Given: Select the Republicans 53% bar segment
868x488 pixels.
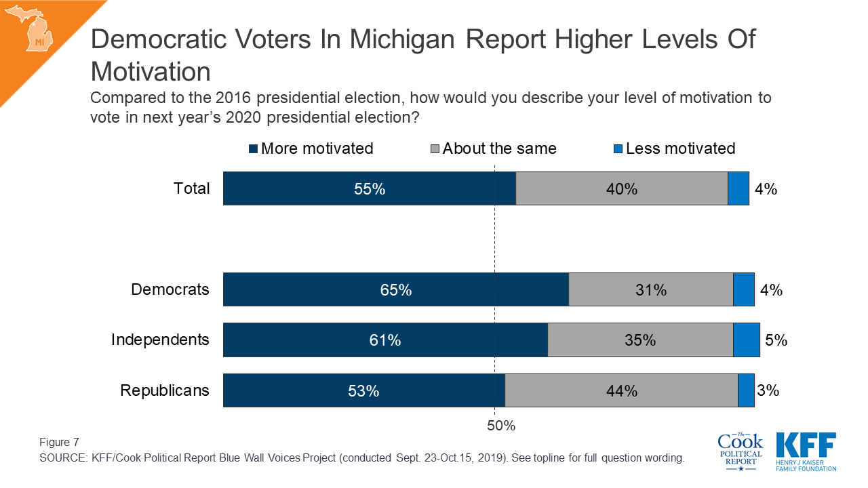Looking at the screenshot, I should [x=364, y=390].
